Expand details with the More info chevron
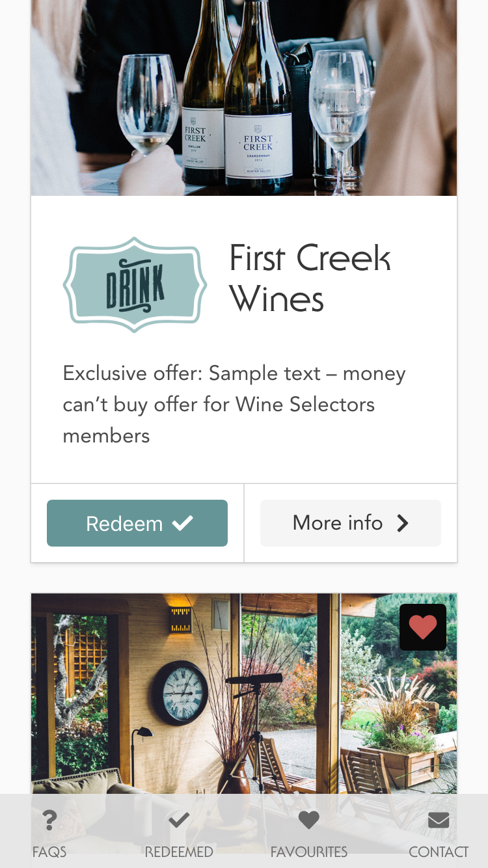Image resolution: width=488 pixels, height=868 pixels. coord(403,523)
